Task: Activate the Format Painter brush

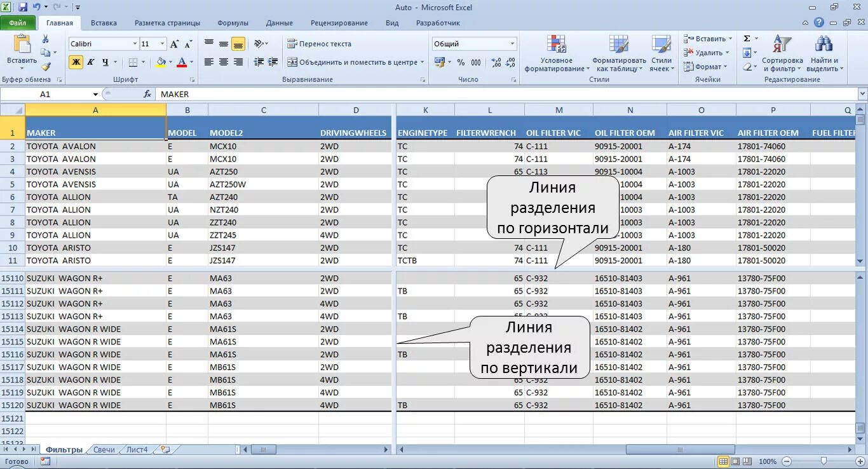Action: (x=46, y=66)
